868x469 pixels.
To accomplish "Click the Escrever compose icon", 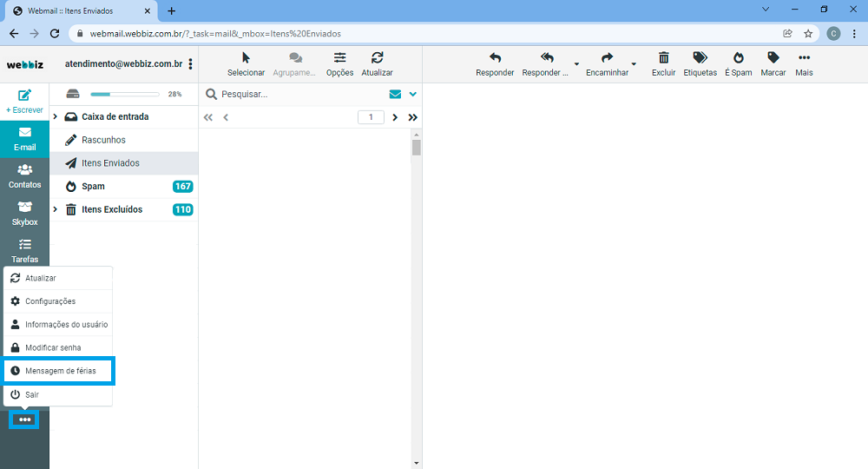I will [x=24, y=96].
